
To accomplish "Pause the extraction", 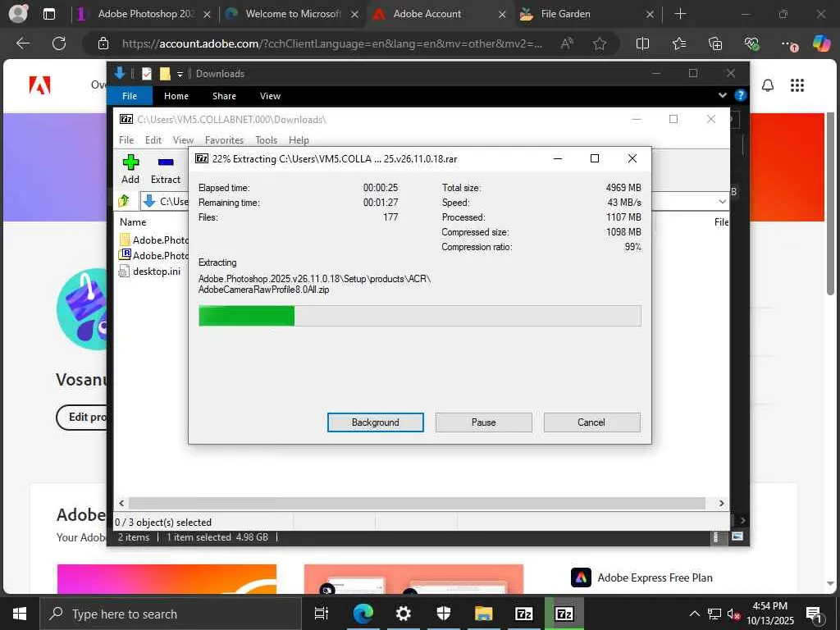I will [483, 422].
